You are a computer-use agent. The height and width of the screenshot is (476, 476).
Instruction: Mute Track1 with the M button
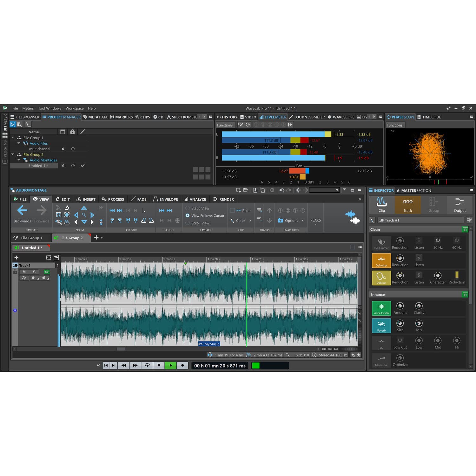click(24, 272)
